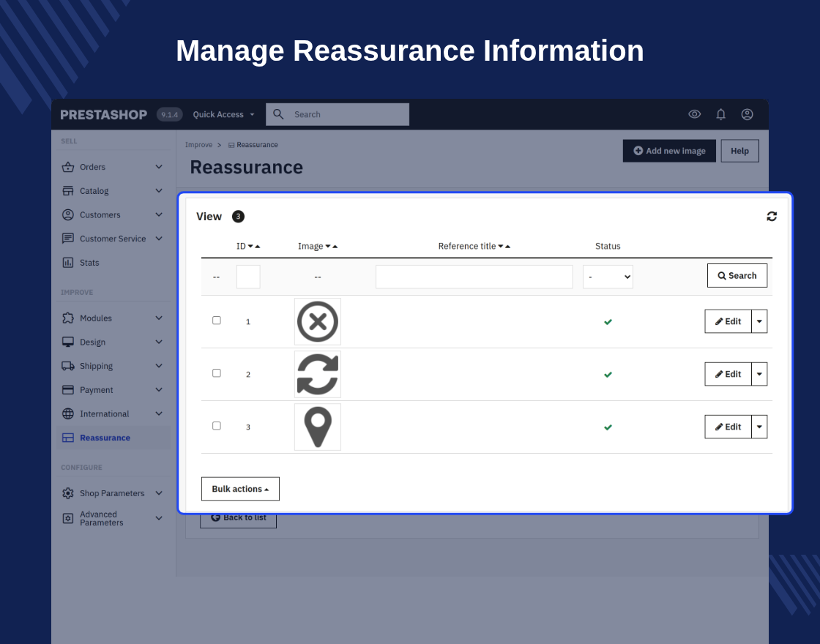The image size is (820, 644).
Task: Click the International globe icon
Action: [x=68, y=413]
